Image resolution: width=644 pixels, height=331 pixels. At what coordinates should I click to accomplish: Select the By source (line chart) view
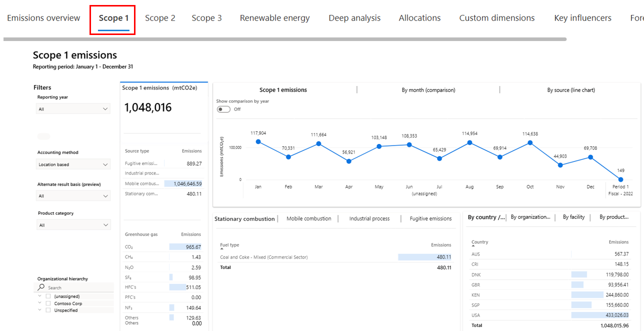(571, 90)
